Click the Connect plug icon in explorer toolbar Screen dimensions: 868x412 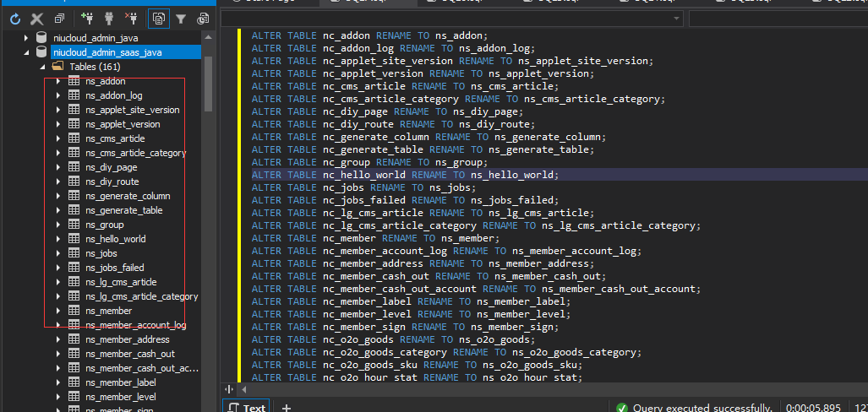tap(109, 18)
